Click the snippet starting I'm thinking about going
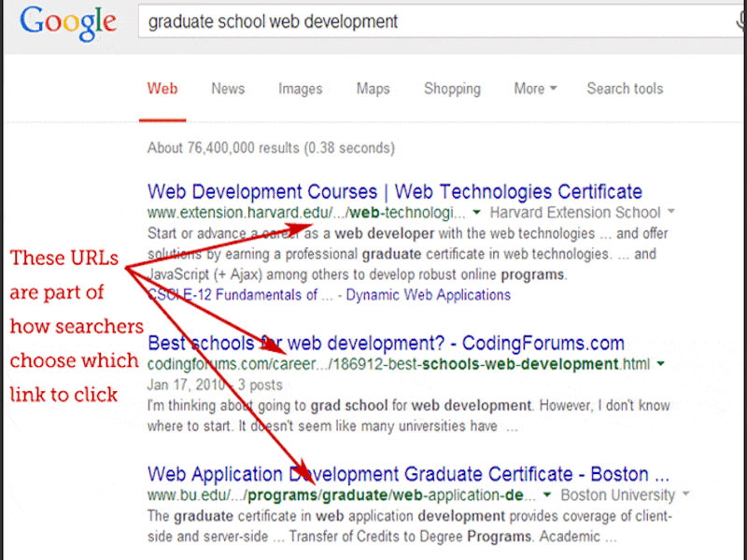The height and width of the screenshot is (560, 747). (x=408, y=415)
